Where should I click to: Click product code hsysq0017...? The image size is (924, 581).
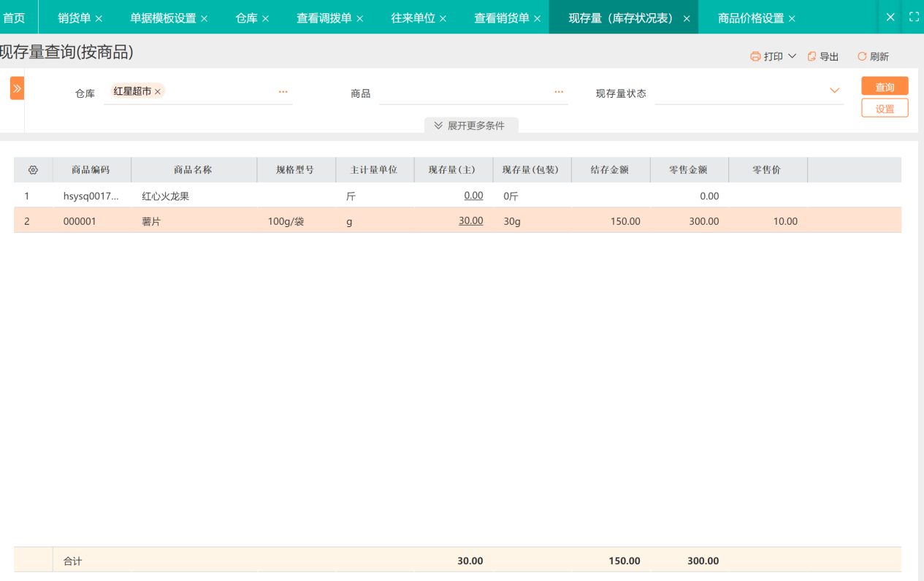tap(91, 196)
